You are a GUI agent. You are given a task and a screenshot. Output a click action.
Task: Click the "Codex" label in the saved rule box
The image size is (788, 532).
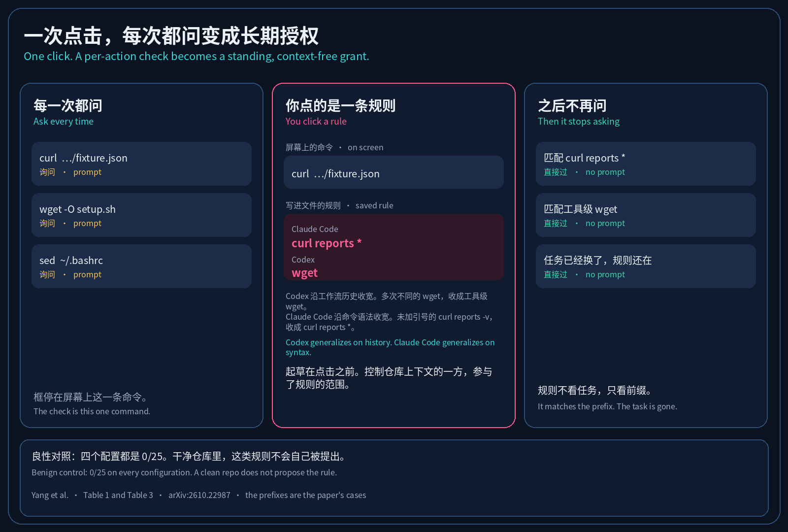[x=303, y=260]
